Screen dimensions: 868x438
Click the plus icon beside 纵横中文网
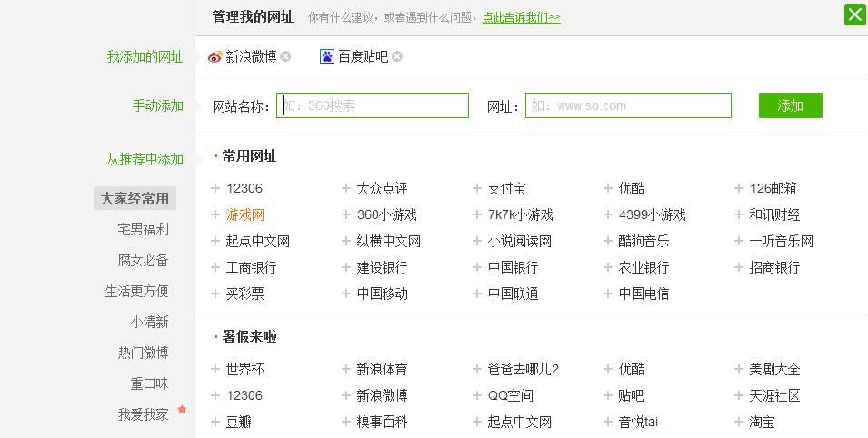pos(346,241)
